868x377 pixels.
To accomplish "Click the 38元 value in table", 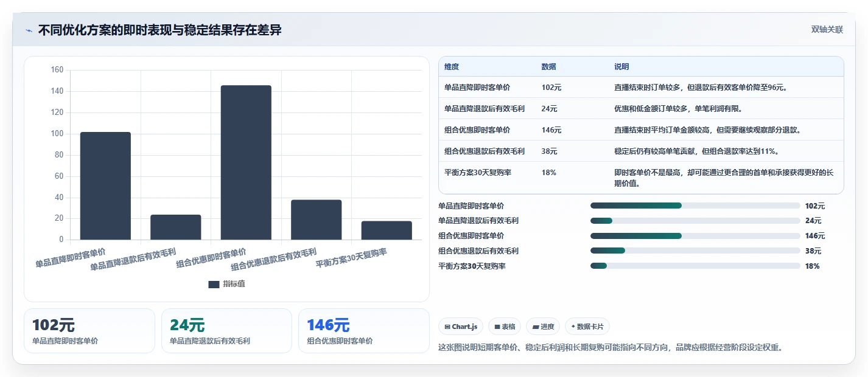I will click(549, 151).
